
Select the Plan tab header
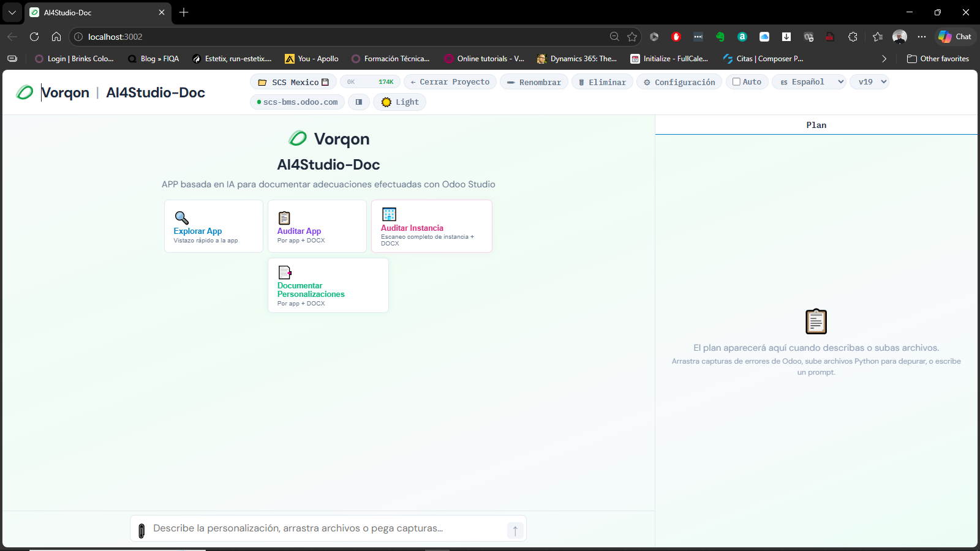click(816, 125)
